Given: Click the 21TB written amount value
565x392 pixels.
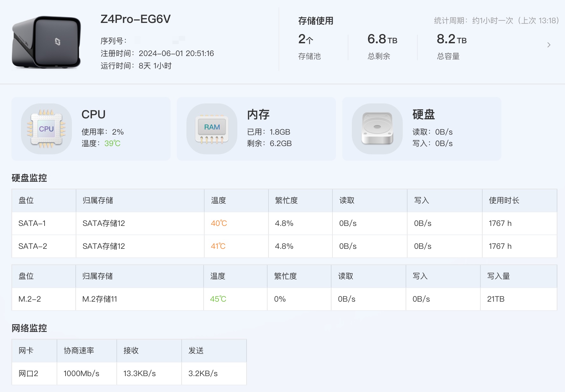Looking at the screenshot, I should coord(496,299).
